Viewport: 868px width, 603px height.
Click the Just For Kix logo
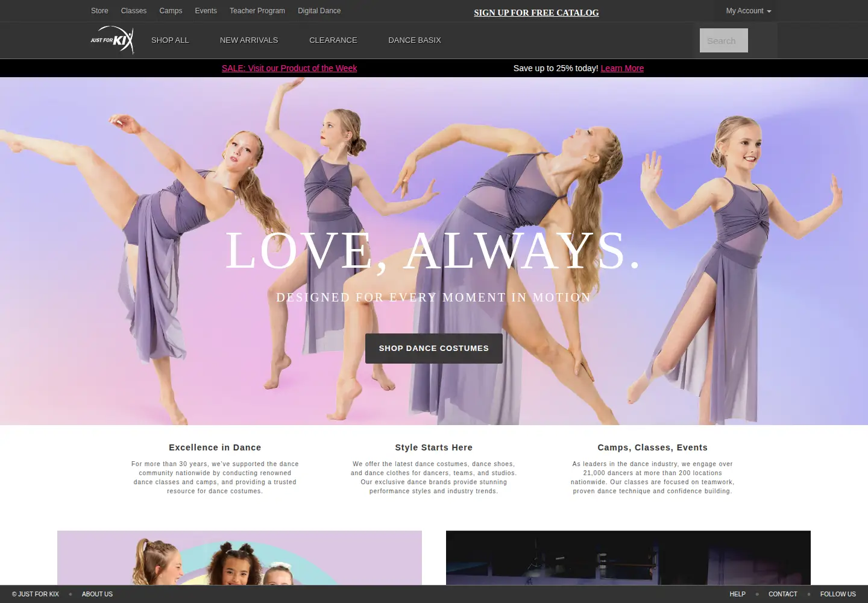tap(112, 40)
